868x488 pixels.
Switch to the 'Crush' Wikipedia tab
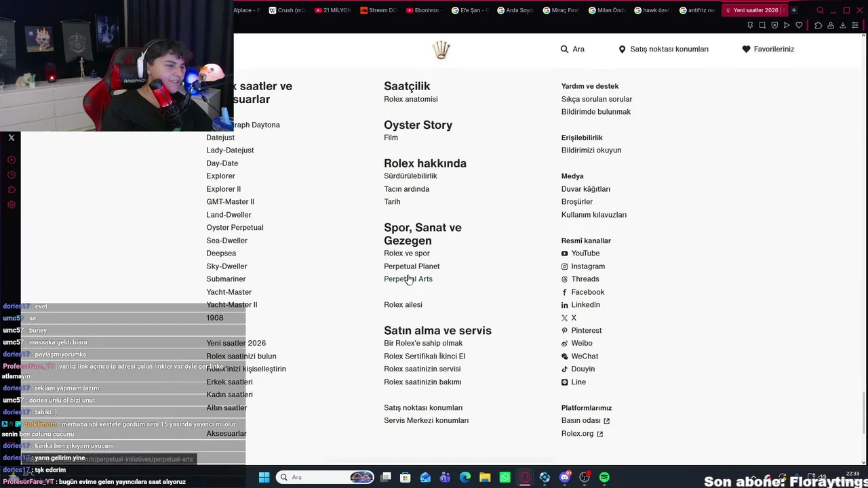click(288, 10)
